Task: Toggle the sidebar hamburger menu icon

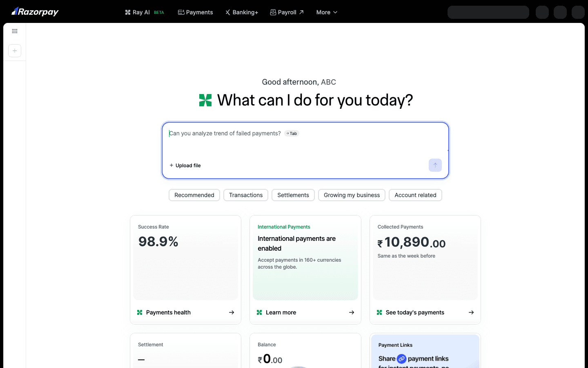Action: 15,31
